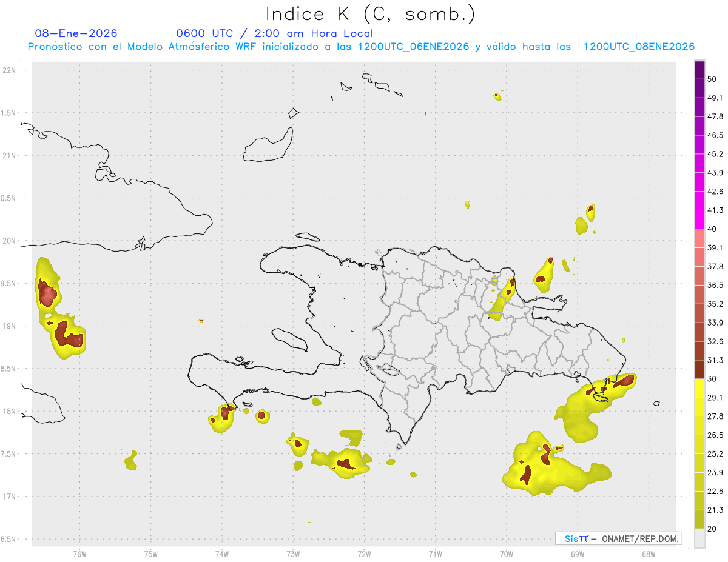728x562 pixels.
Task: Click the legend value '36.5'
Action: [x=715, y=285]
